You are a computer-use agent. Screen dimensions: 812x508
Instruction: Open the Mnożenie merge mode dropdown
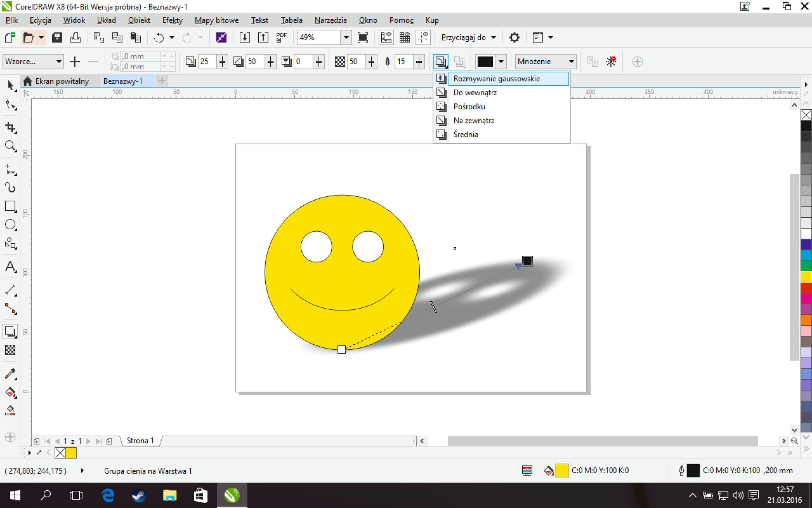(x=571, y=62)
